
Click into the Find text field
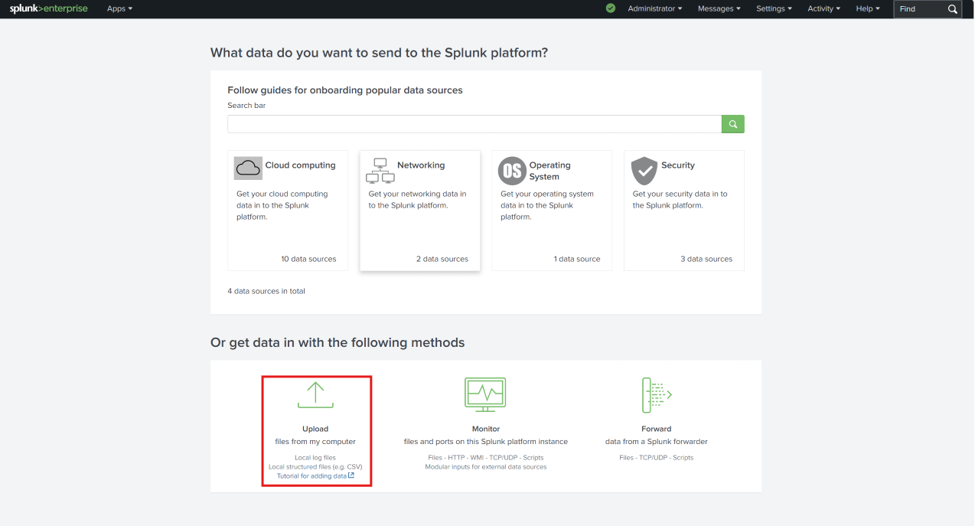(920, 9)
